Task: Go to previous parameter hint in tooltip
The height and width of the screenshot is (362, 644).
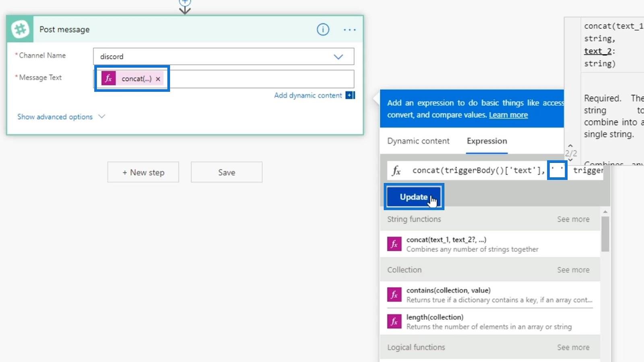Action: (x=570, y=146)
